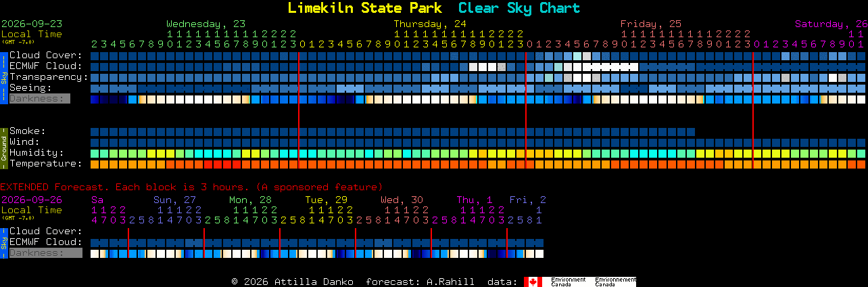Select Wed, 30 in extended forecast
This screenshot has height=287, width=868.
(x=402, y=200)
